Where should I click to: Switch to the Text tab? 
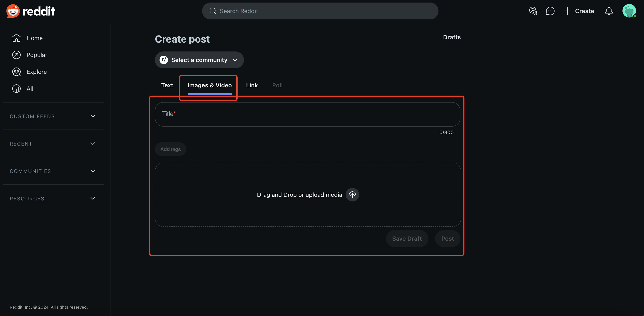(x=167, y=85)
